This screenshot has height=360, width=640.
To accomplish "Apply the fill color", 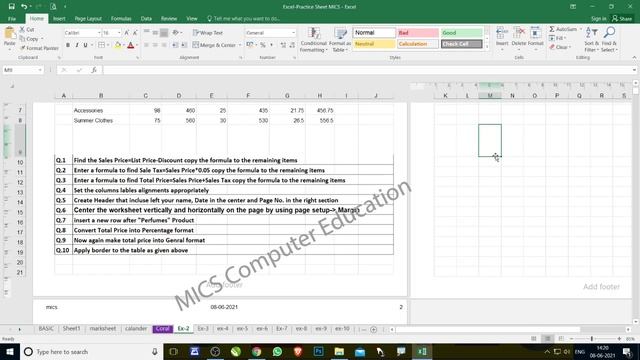I will pyautogui.click(x=118, y=45).
